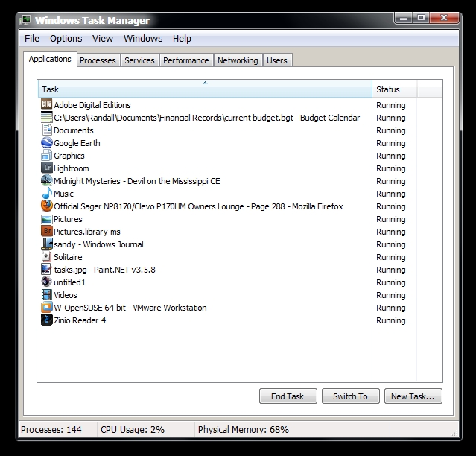Viewport: 476px width, 456px height.
Task: Select the current budget.bgt - Budget Calendar task
Action: point(207,118)
